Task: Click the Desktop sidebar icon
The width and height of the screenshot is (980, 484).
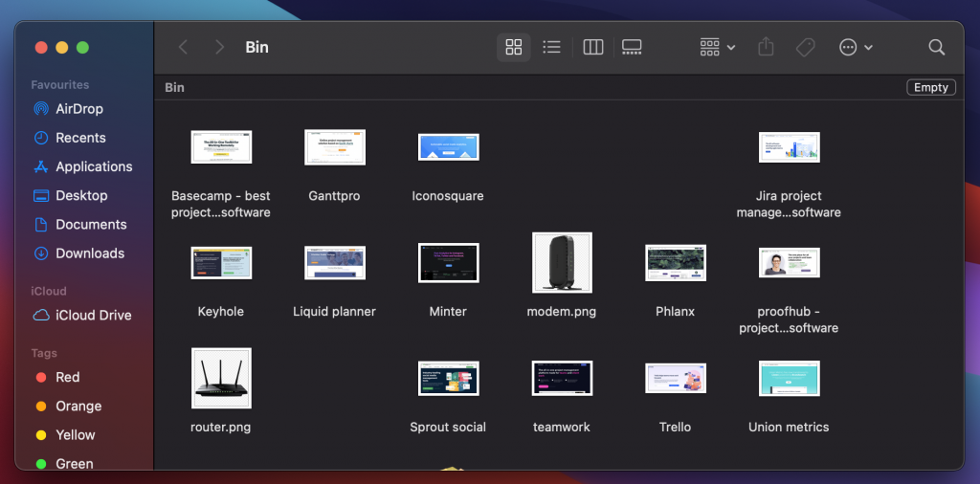Action: pyautogui.click(x=40, y=195)
